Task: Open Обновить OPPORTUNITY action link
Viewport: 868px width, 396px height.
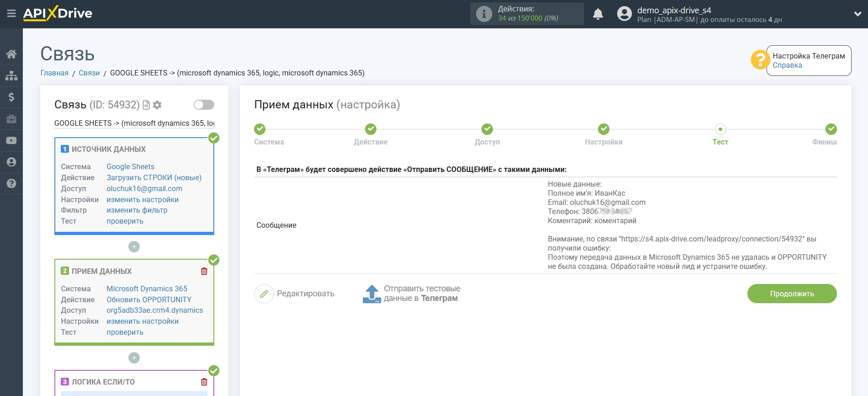Action: click(x=149, y=300)
